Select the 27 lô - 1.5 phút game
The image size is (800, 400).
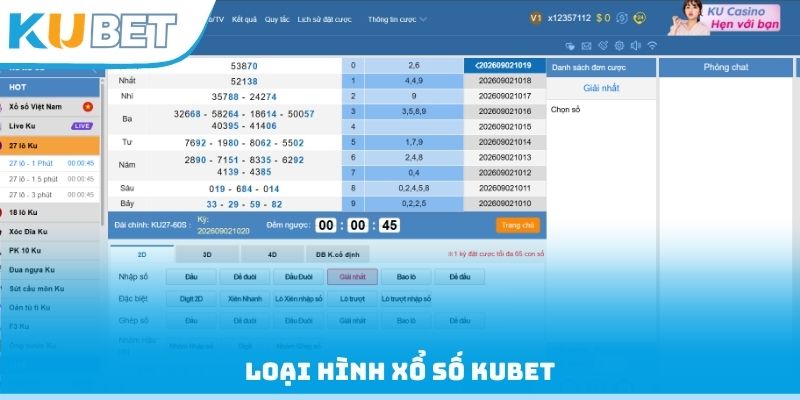point(49,179)
